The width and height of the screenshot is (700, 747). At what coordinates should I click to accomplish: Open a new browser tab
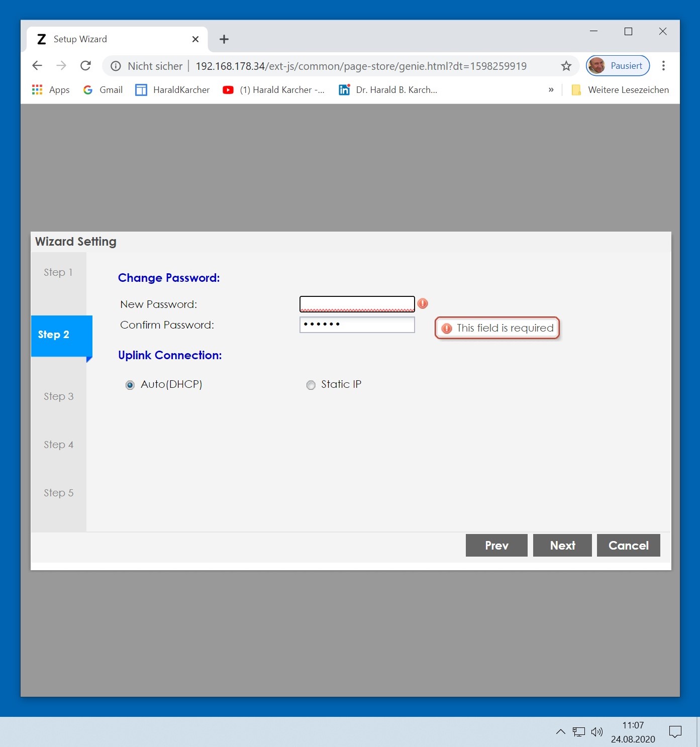pyautogui.click(x=224, y=39)
